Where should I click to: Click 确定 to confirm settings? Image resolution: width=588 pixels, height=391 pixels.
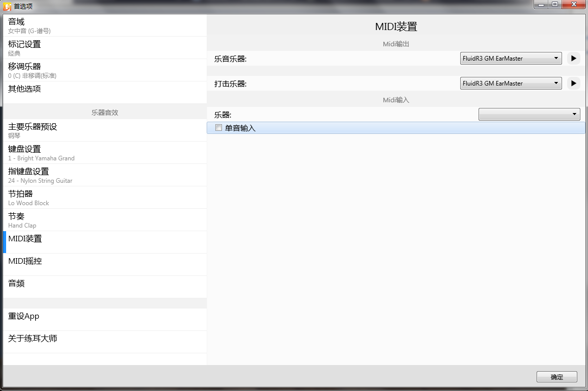[556, 377]
